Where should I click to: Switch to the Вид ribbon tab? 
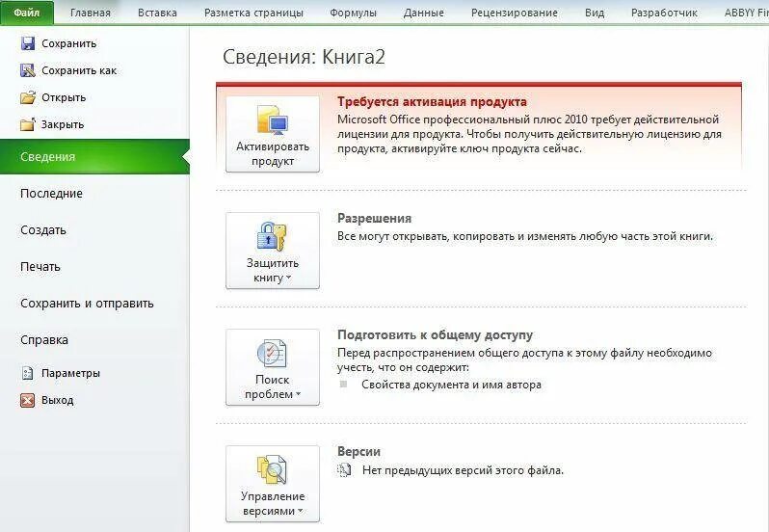pos(595,13)
